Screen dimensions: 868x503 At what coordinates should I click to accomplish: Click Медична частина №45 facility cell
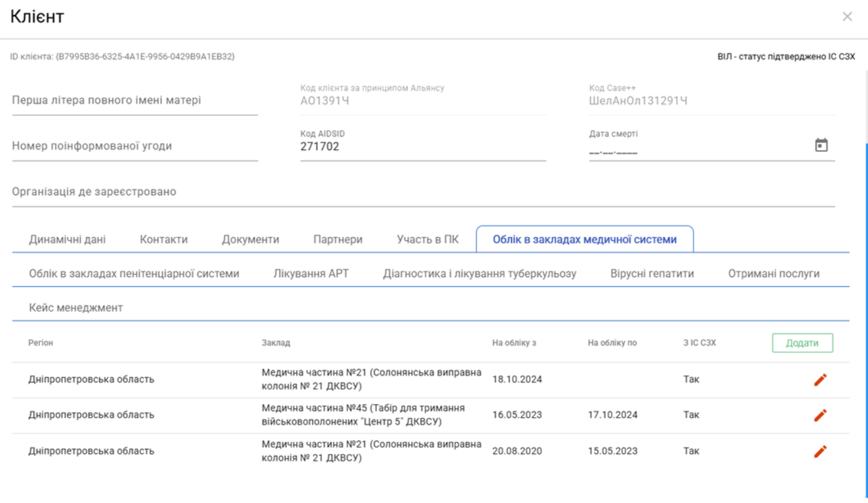pos(364,415)
